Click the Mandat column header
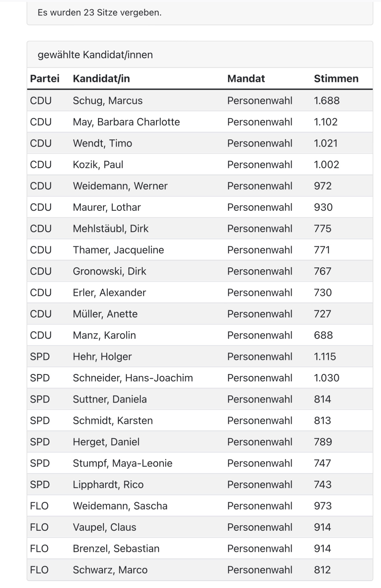This screenshot has width=381, height=588. [246, 79]
